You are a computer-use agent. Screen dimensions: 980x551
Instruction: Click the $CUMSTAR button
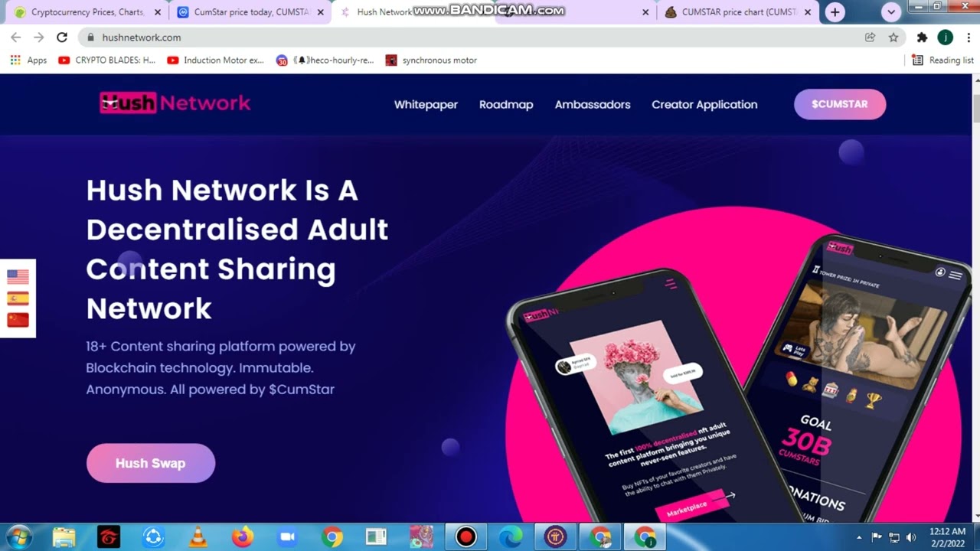(840, 104)
